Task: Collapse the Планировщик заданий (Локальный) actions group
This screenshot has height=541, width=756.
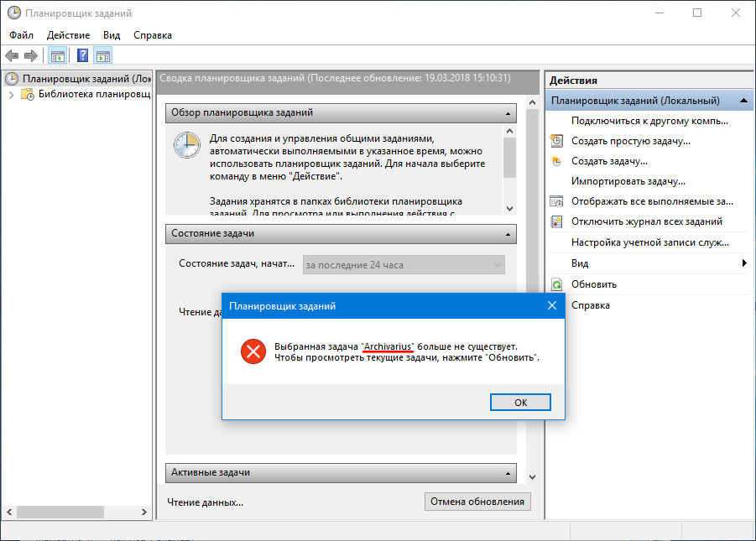Action: 743,101
